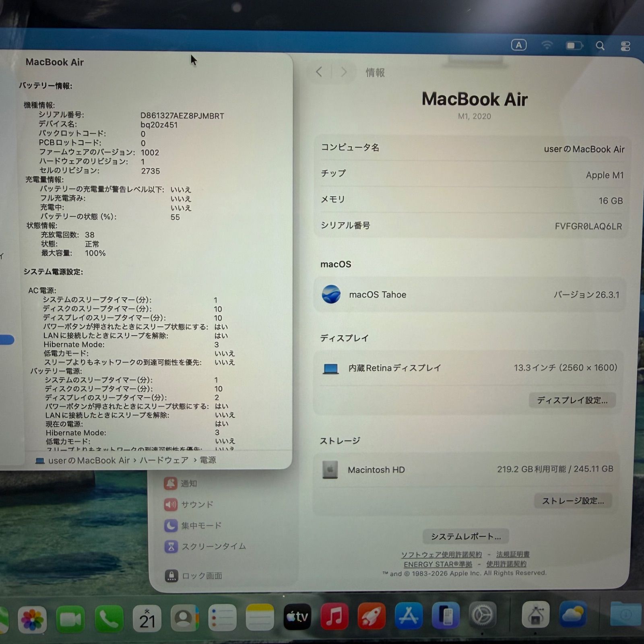Open Photos from the Dock
This screenshot has width=644, height=644.
pyautogui.click(x=33, y=619)
